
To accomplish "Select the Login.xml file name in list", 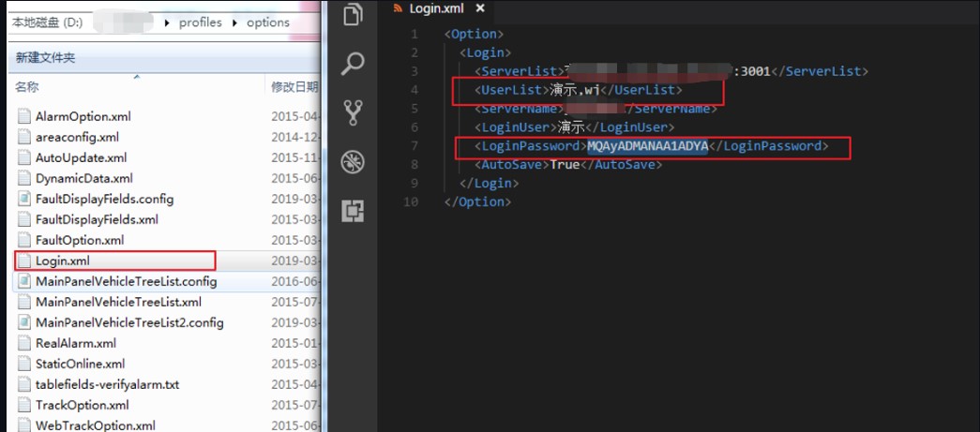I will pos(63,261).
